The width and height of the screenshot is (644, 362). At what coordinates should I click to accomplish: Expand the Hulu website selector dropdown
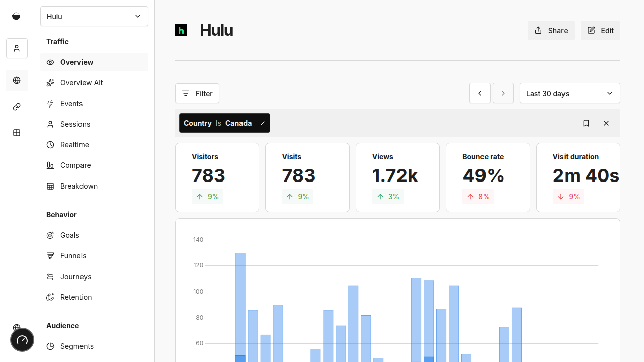[x=94, y=16]
